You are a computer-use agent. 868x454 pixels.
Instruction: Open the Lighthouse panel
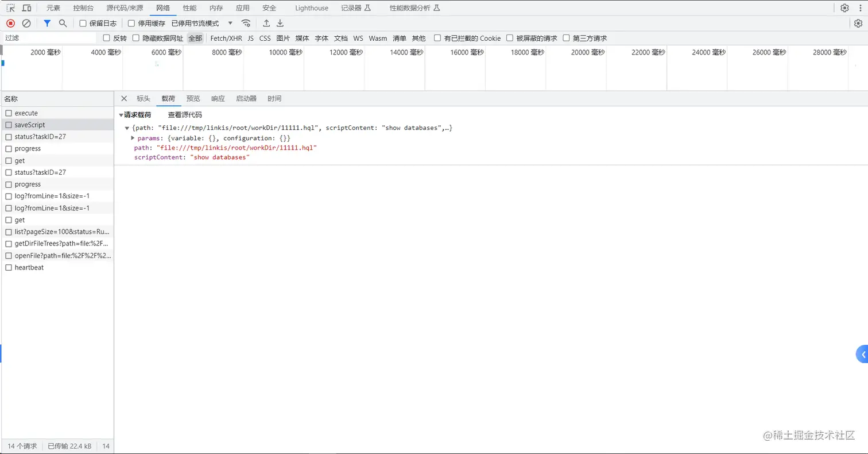pyautogui.click(x=312, y=8)
